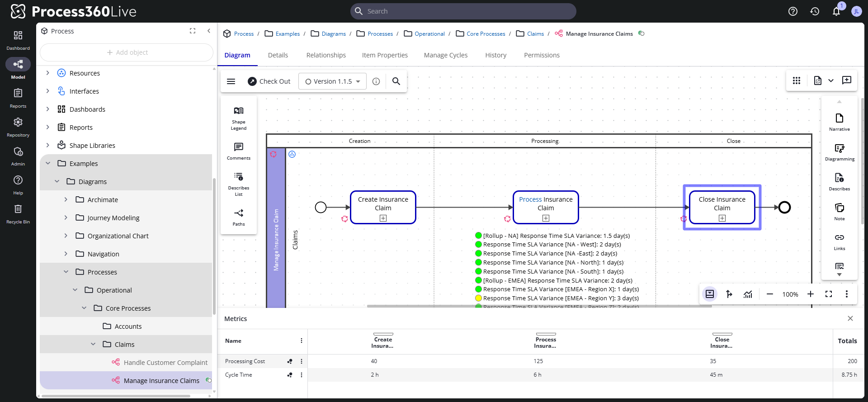This screenshot has width=868, height=402.
Task: Collapse the Process side panel
Action: (209, 31)
